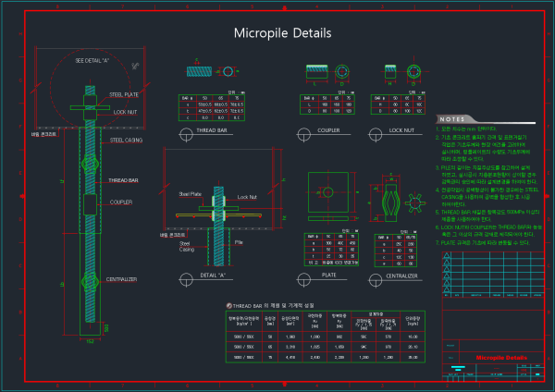Select the LOCK NUT detail title
This screenshot has width=555, height=392.
pos(401,130)
